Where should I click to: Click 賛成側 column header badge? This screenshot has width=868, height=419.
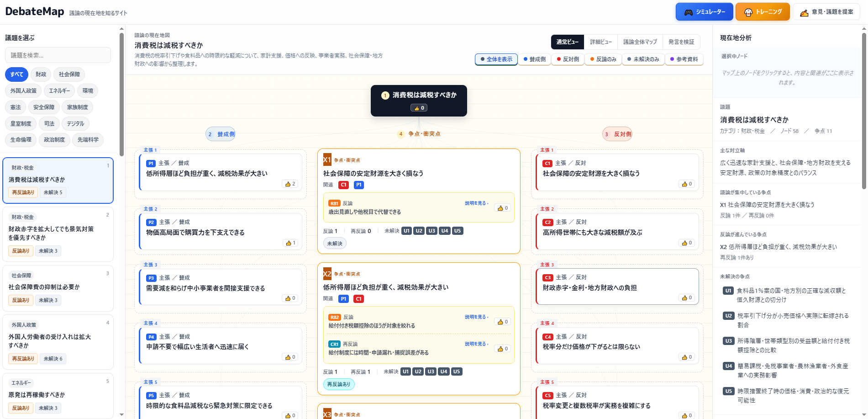coord(221,134)
